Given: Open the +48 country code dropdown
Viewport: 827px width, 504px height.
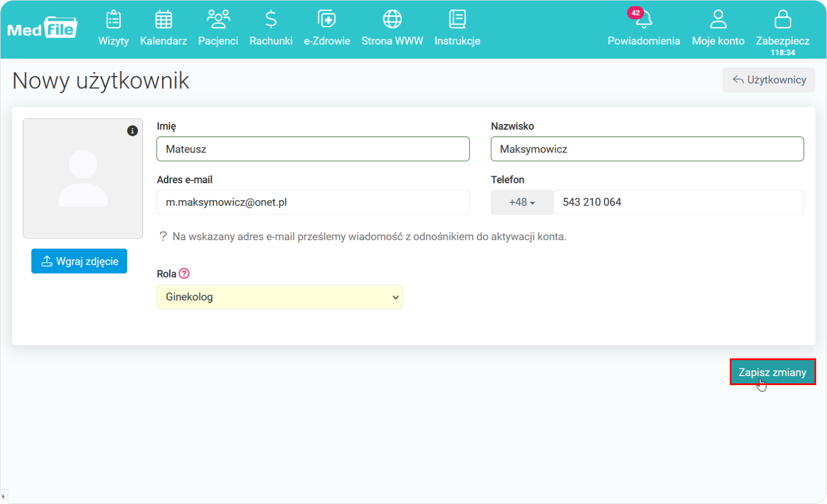Looking at the screenshot, I should [x=522, y=203].
